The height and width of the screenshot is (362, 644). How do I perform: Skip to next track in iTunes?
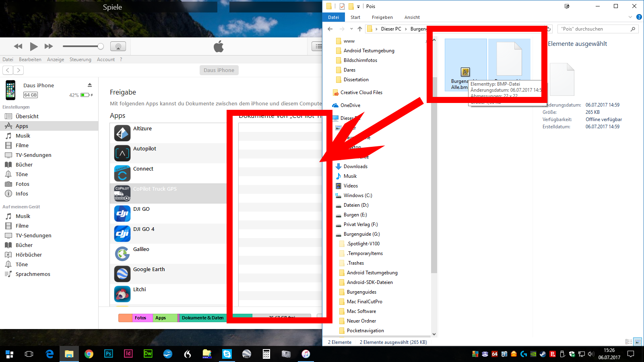click(x=49, y=47)
